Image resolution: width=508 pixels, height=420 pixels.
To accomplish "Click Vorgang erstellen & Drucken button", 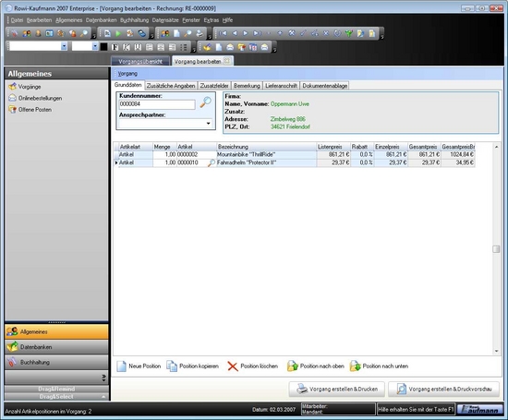I will [336, 389].
